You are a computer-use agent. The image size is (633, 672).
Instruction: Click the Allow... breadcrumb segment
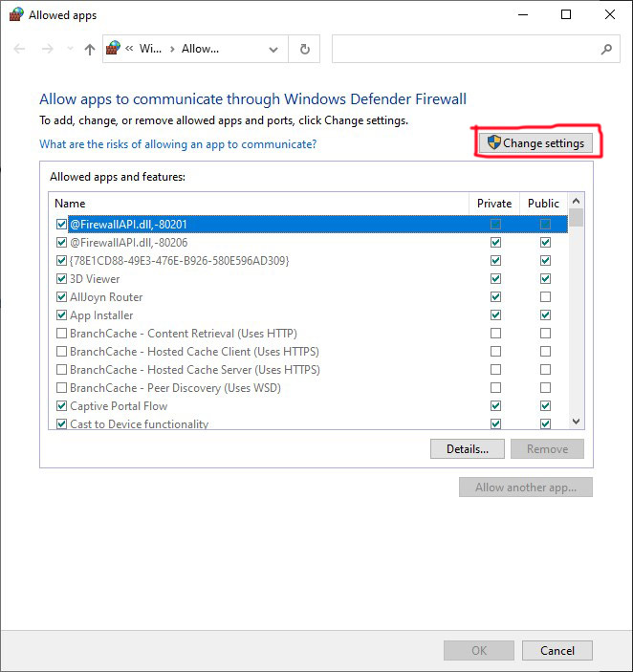pyautogui.click(x=200, y=49)
